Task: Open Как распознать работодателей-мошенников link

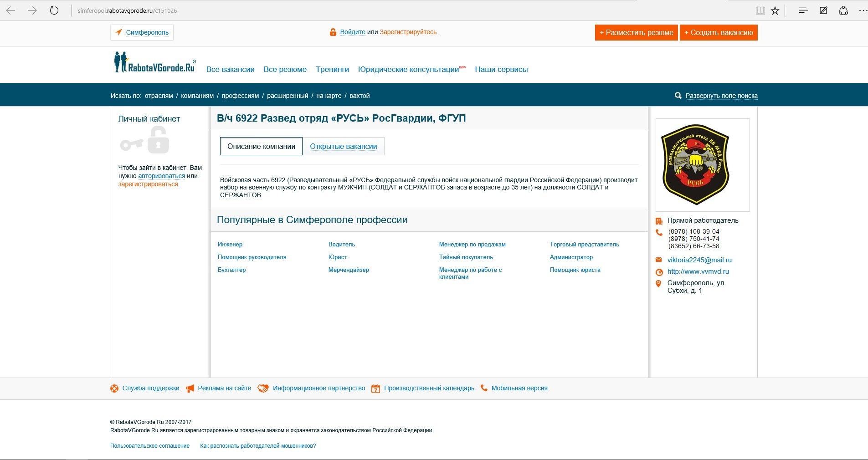Action: point(258,446)
